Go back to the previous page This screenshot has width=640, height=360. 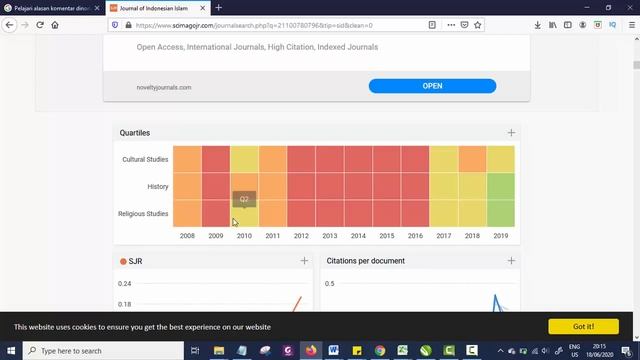[9, 25]
